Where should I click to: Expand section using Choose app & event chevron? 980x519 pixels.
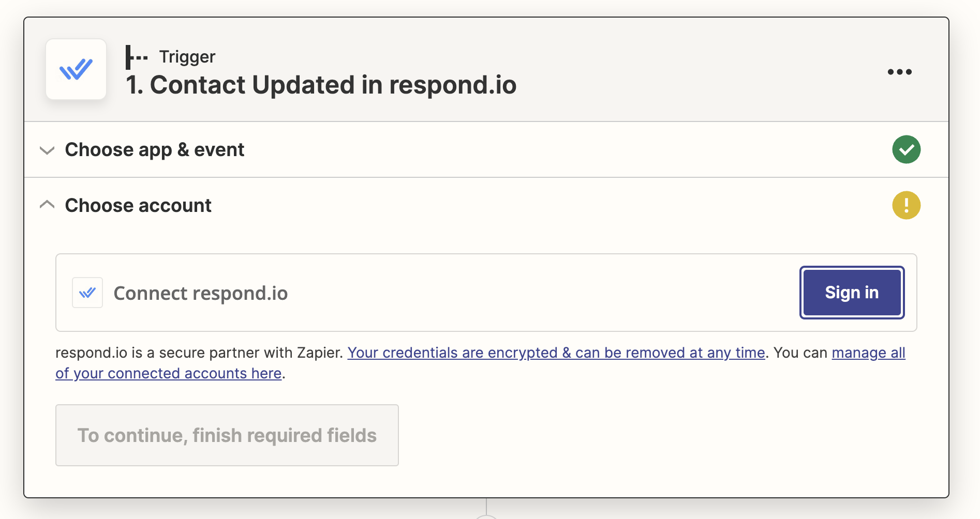click(x=47, y=150)
